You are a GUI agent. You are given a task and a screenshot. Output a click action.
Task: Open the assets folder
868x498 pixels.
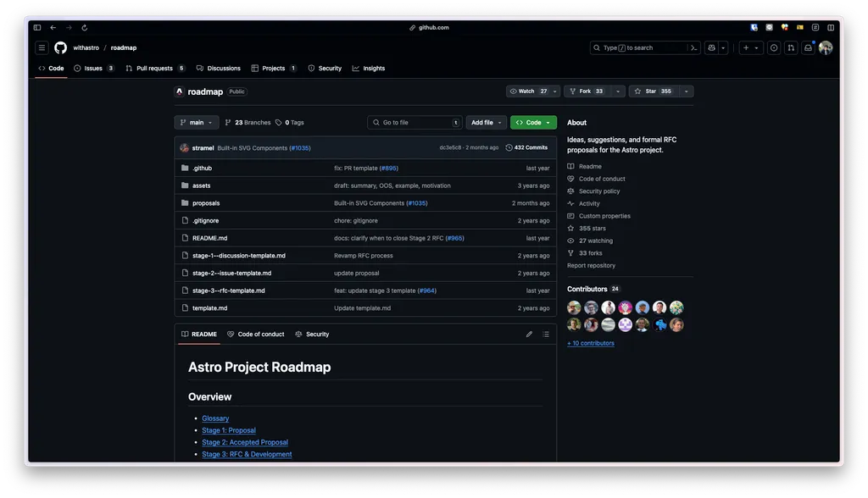[x=201, y=185]
